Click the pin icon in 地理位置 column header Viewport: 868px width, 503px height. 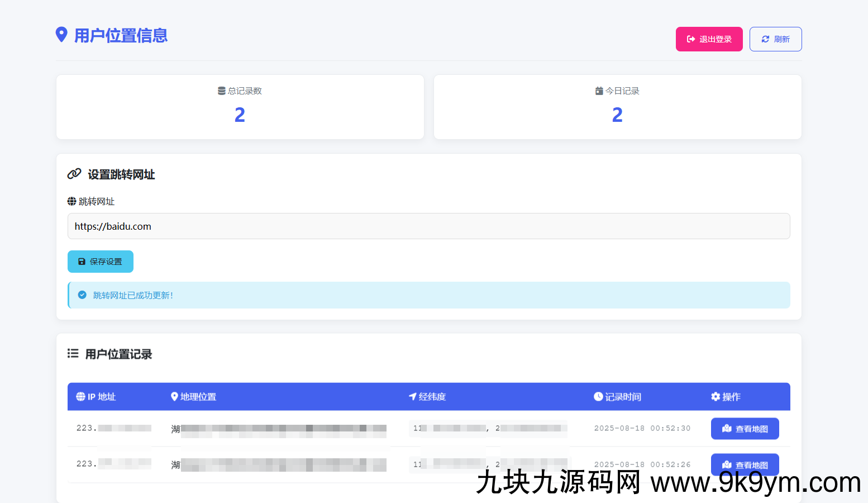click(174, 396)
